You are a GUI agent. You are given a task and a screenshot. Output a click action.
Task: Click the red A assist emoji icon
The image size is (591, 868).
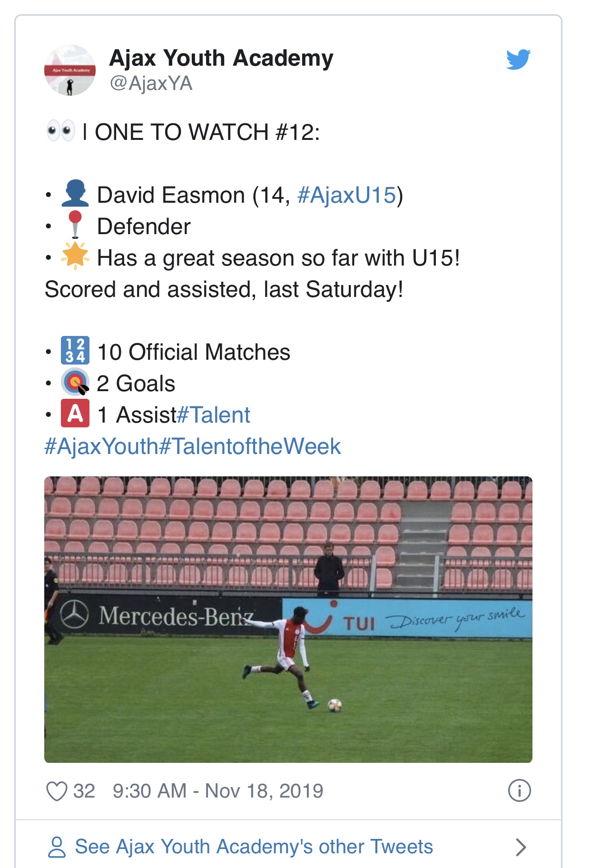coord(75,413)
